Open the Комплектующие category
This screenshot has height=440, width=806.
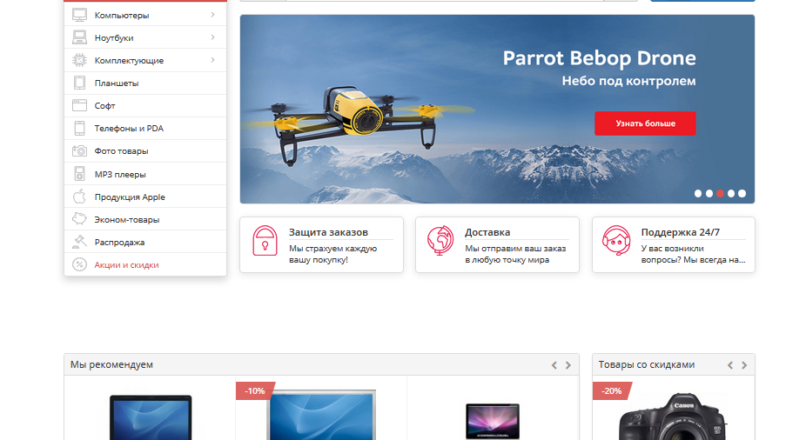point(129,61)
